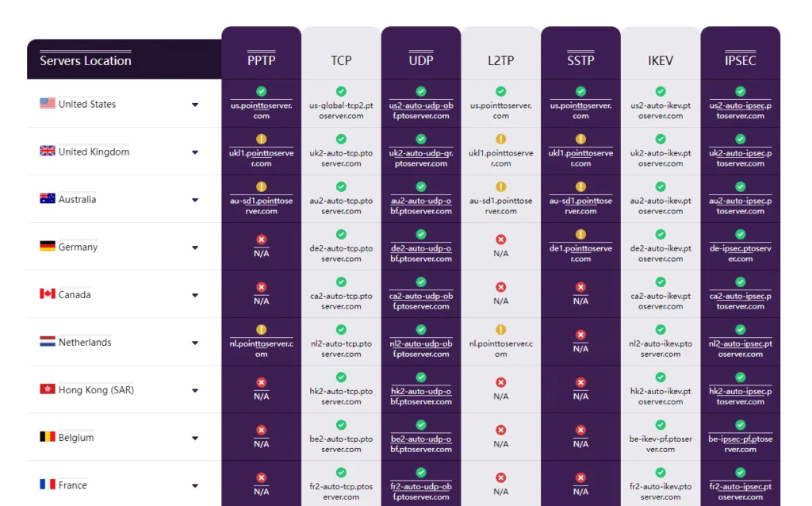Screen dimensions: 812x506
Task: Click the Hong Kong flag icon
Action: pos(47,389)
